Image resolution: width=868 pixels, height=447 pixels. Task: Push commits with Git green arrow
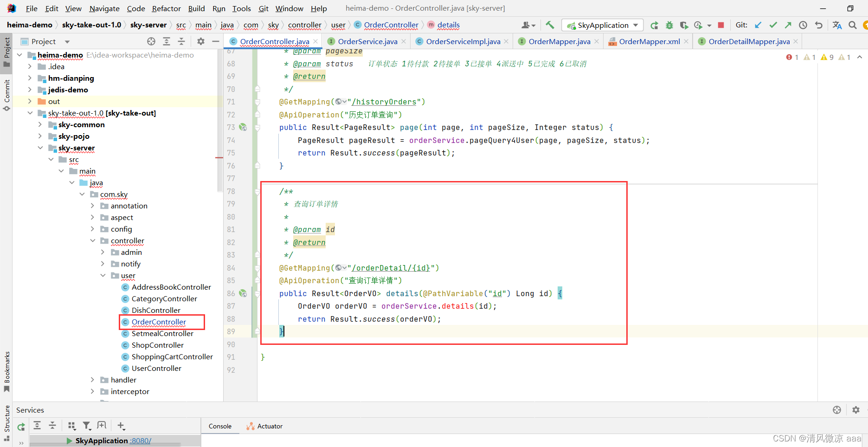[x=788, y=25]
